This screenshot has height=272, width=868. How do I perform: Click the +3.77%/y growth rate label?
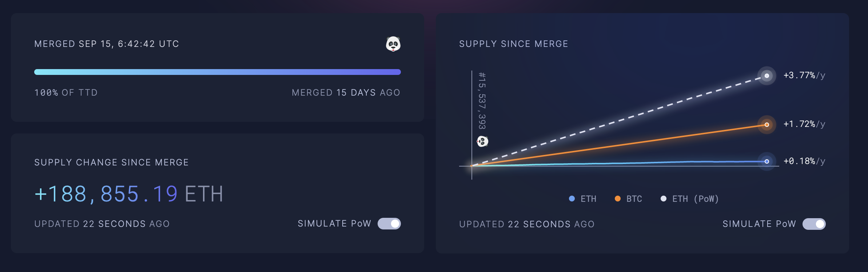(804, 75)
